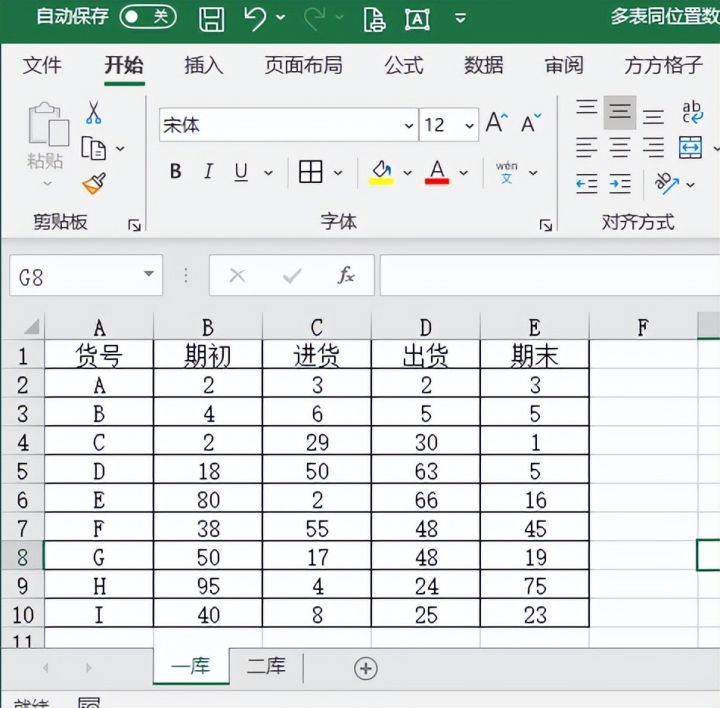Switch to the 开始 ribbon tab
Image resolution: width=720 pixels, height=708 pixels.
(x=124, y=65)
